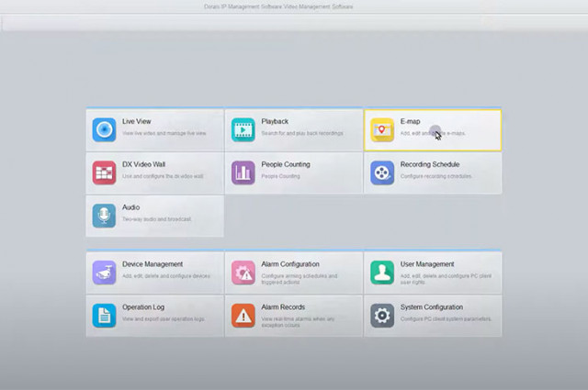Click the Recording Schedule title
The image size is (588, 390).
430,164
